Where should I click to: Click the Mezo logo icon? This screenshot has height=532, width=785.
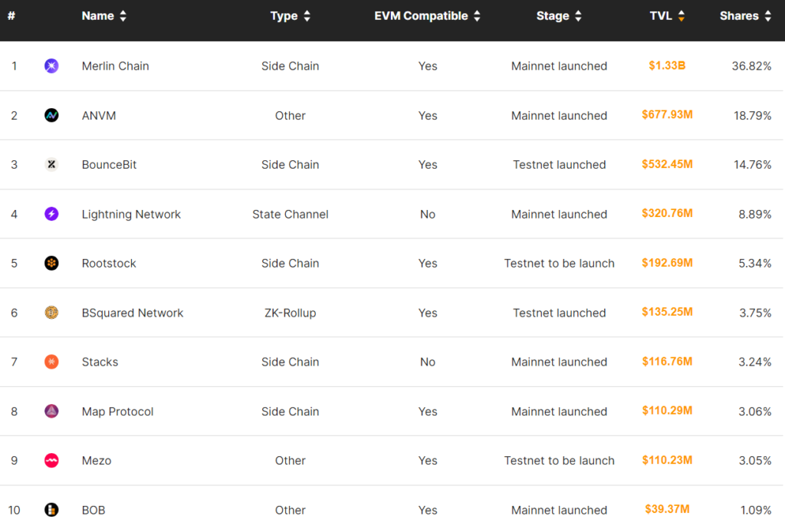click(51, 461)
